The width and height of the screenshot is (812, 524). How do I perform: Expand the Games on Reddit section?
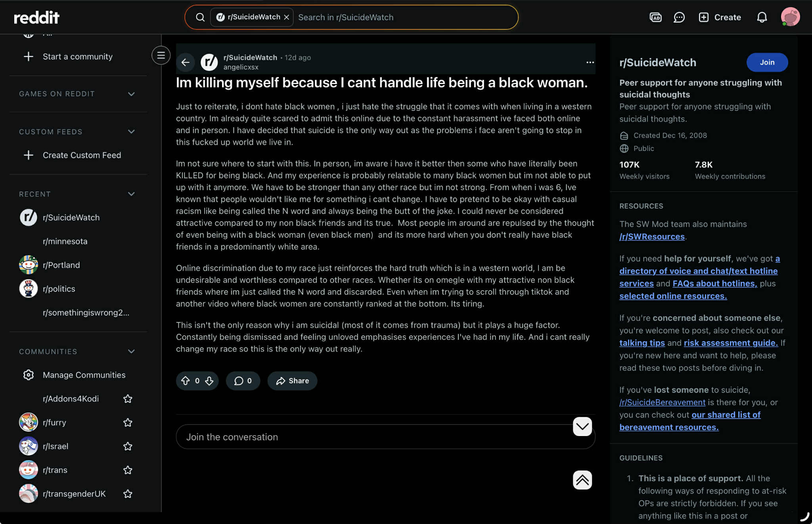[x=131, y=94]
